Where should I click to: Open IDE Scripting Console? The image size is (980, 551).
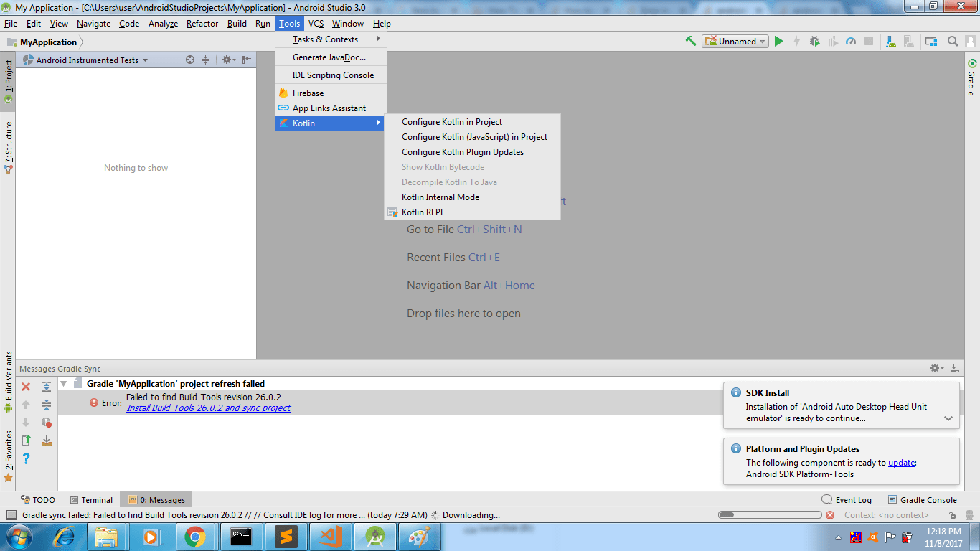(331, 75)
